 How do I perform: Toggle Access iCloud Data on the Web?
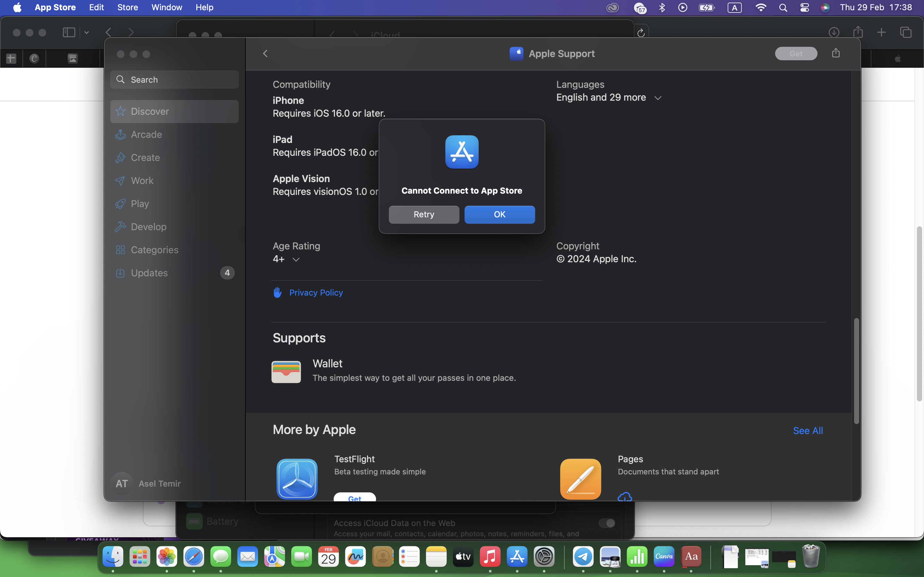tap(606, 523)
